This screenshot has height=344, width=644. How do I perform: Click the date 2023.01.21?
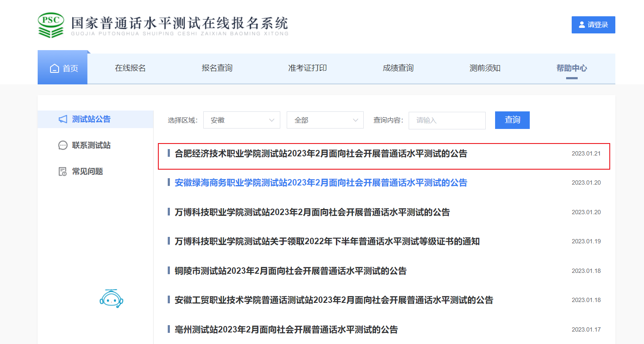pos(586,153)
